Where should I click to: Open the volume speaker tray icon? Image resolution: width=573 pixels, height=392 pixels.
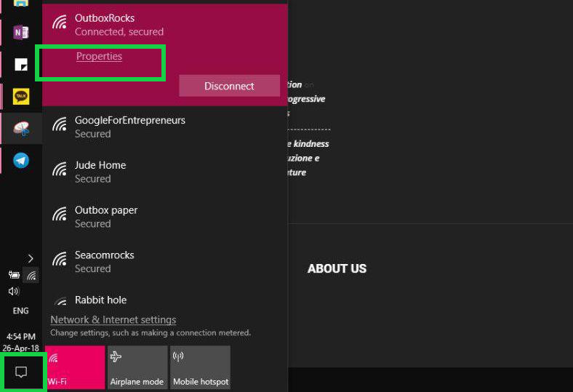click(14, 291)
